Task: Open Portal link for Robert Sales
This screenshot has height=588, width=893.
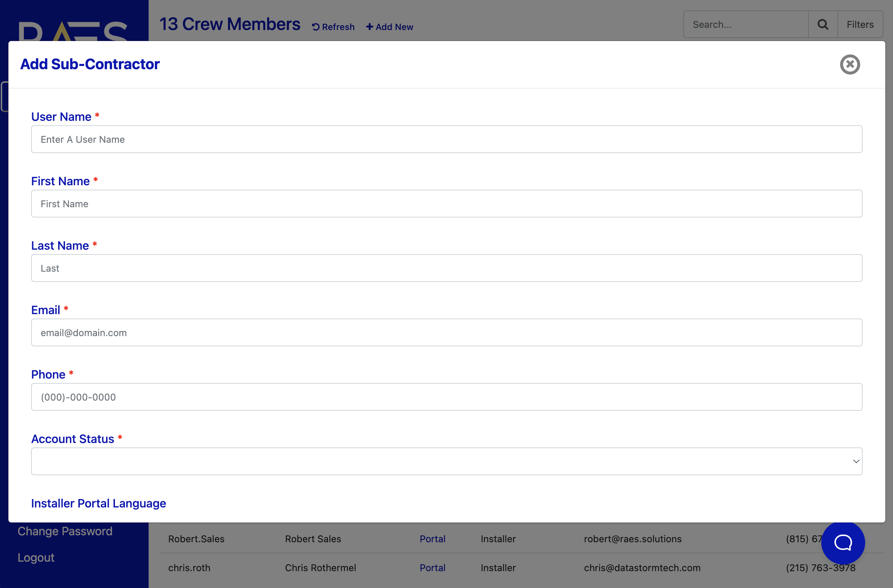Action: [432, 539]
